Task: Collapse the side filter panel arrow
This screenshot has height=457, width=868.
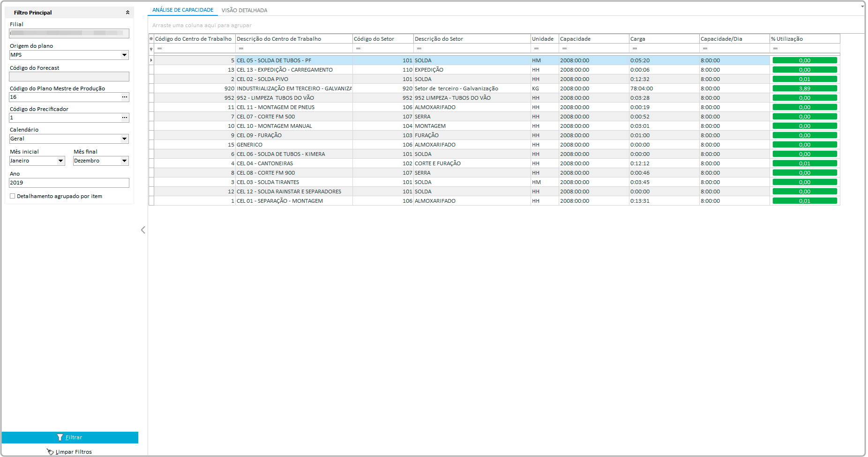Action: pos(143,230)
